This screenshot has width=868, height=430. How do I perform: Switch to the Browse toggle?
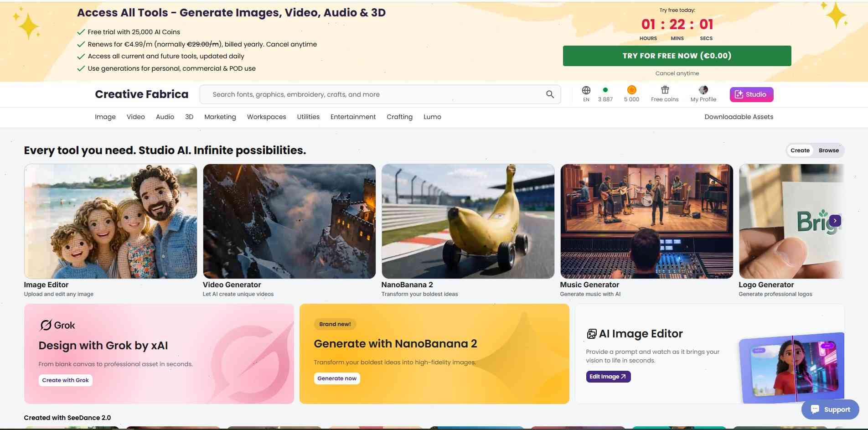829,150
